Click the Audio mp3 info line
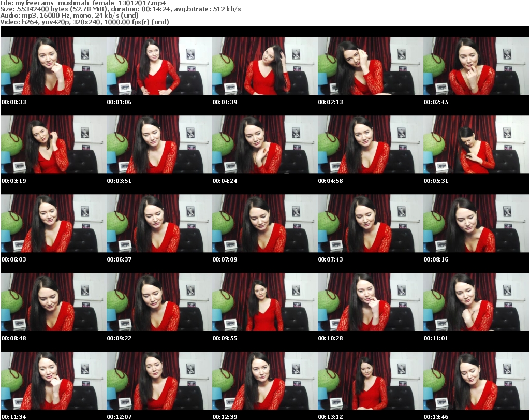The image size is (530, 420). 69,15
